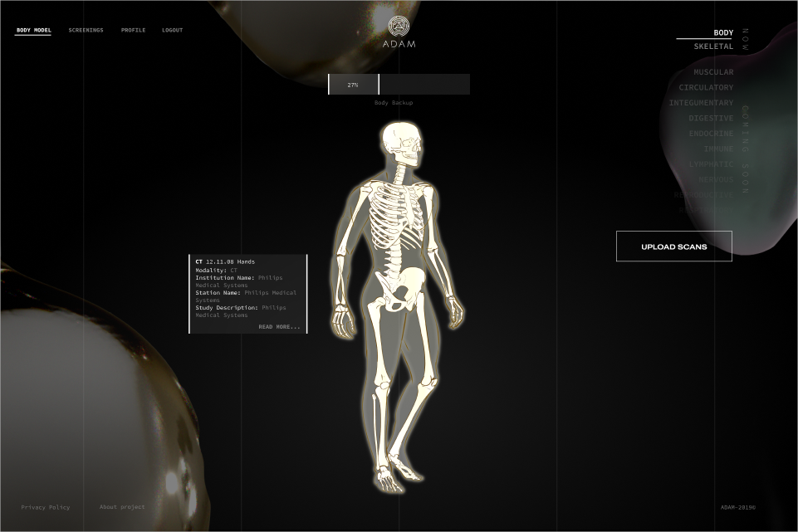Click the ADAM logo icon
This screenshot has height=532, width=798.
click(399, 26)
